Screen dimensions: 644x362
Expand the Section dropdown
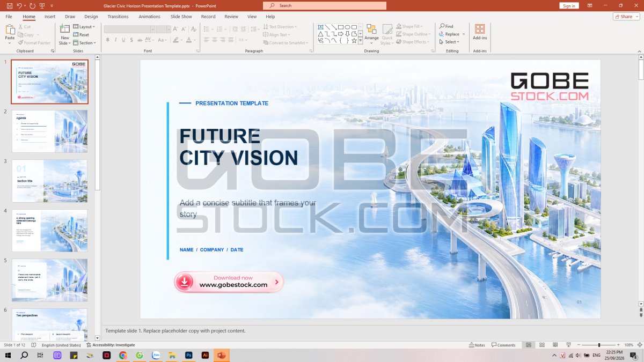point(85,43)
